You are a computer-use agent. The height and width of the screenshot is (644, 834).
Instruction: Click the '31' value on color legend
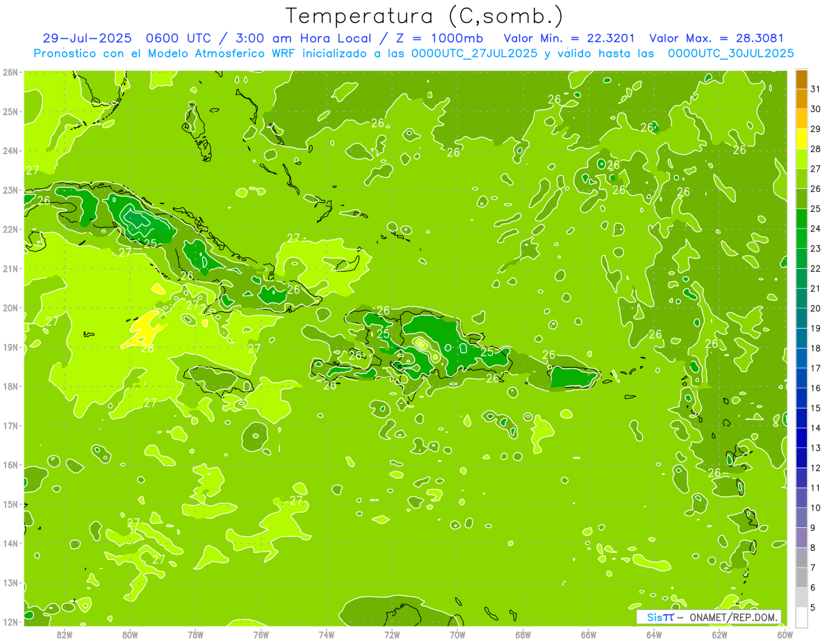(x=816, y=88)
